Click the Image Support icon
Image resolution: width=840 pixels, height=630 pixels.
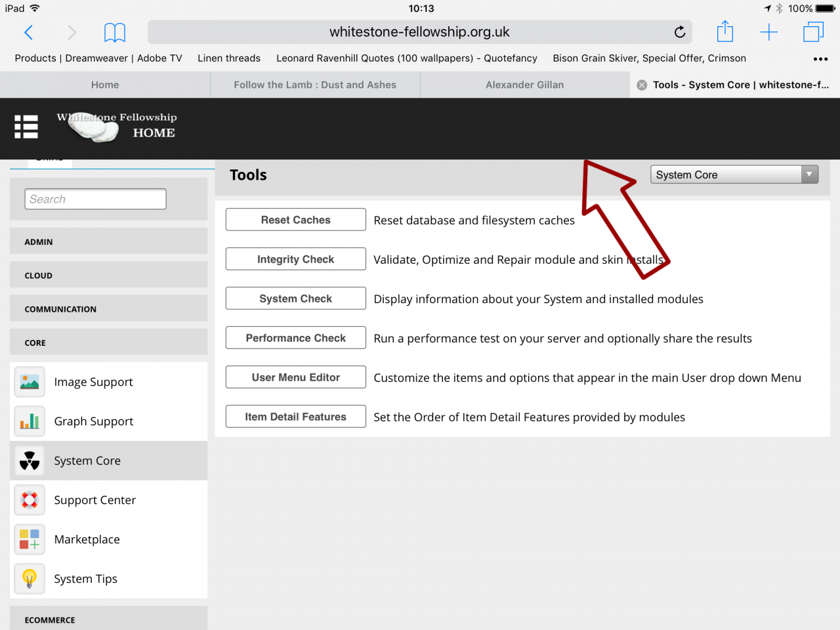coord(30,382)
